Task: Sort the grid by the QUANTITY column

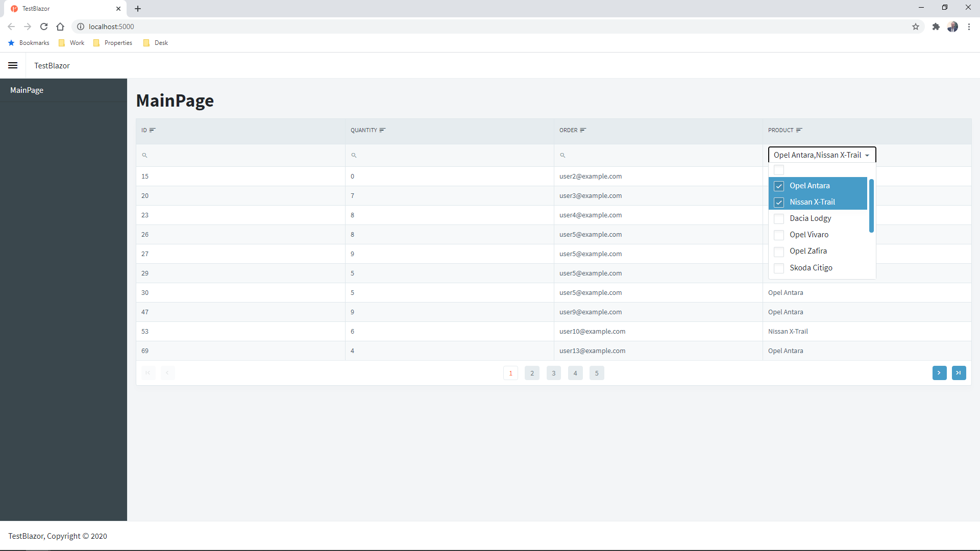Action: click(383, 130)
